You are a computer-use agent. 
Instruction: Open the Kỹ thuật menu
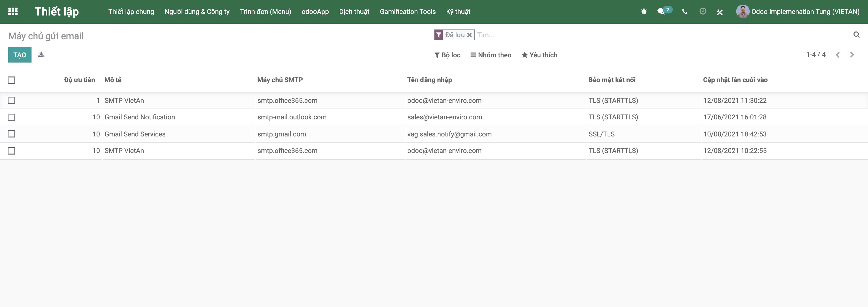click(x=458, y=11)
